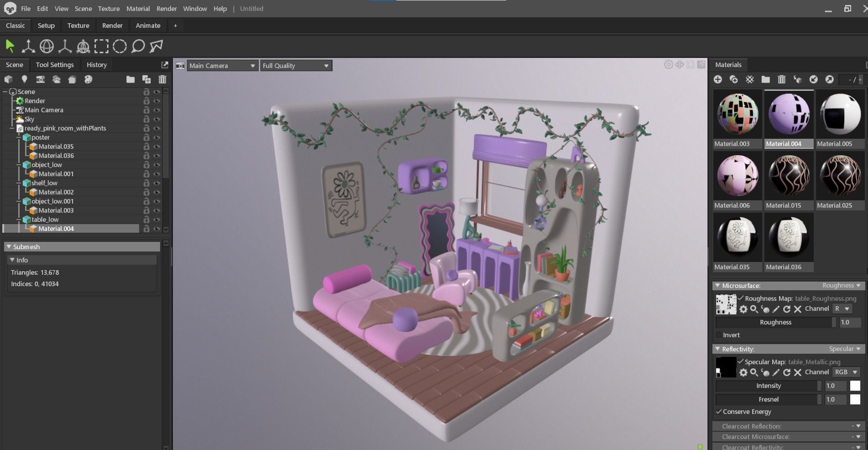
Task: Pop out the Scene panel
Action: [165, 65]
